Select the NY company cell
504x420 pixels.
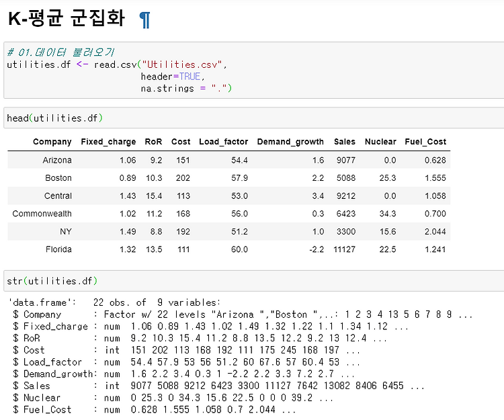[66, 231]
